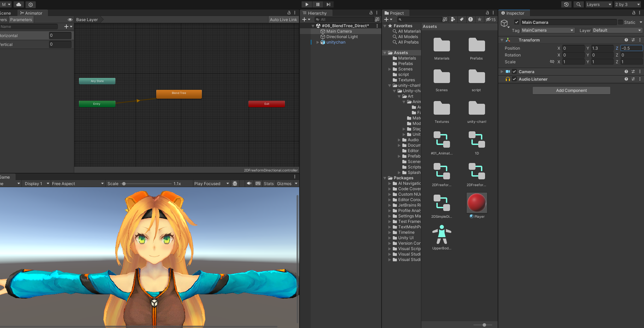Toggle shortcuts keyboard icon in Game view

pos(258,183)
